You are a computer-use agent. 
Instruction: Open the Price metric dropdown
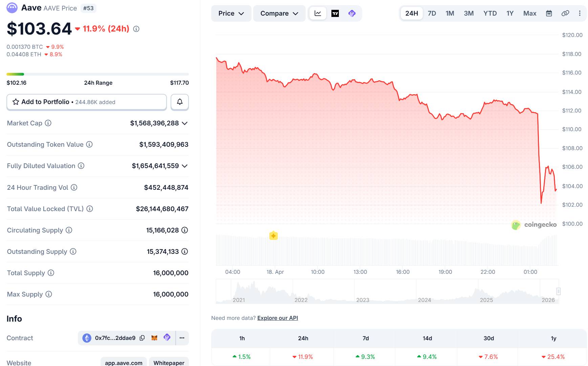(x=231, y=13)
